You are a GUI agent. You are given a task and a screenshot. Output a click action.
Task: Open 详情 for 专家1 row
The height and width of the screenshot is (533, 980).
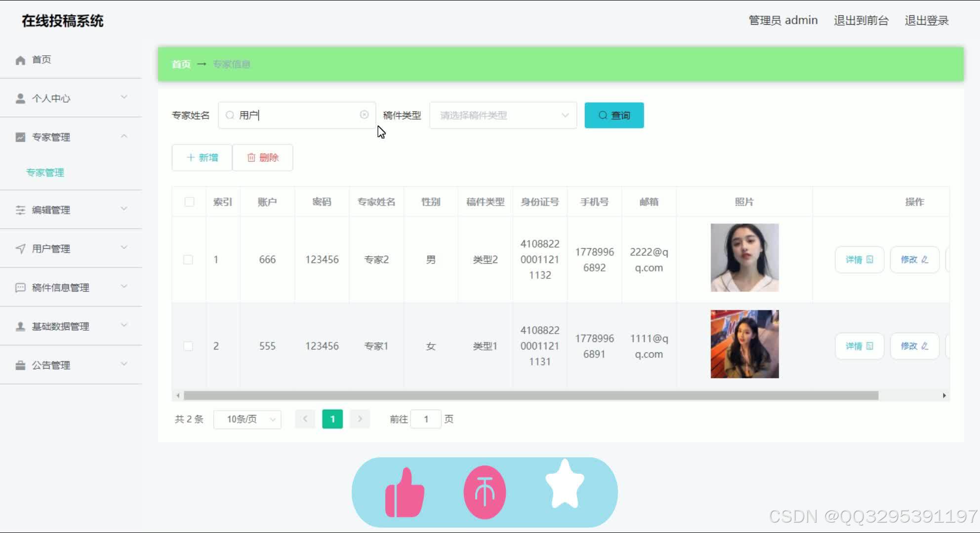tap(859, 346)
